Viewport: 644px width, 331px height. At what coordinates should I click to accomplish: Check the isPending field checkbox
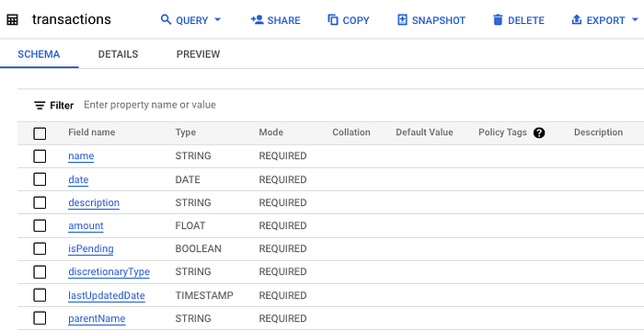[x=40, y=248]
